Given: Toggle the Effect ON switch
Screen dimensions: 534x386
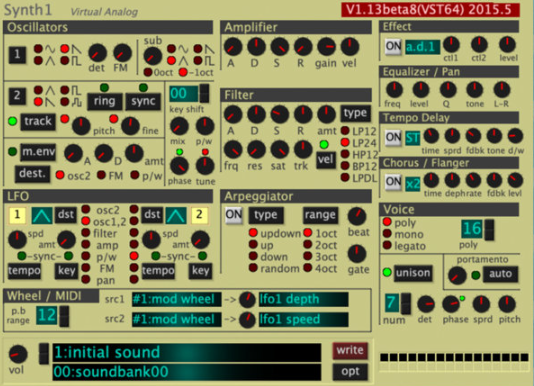Looking at the screenshot, I should [x=393, y=47].
